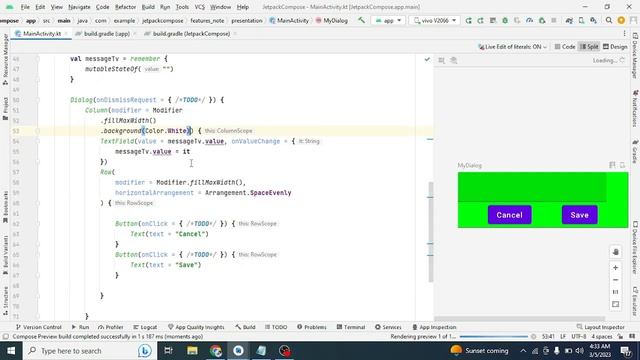Click the UTF-8 encoding status bar item

pos(578,337)
